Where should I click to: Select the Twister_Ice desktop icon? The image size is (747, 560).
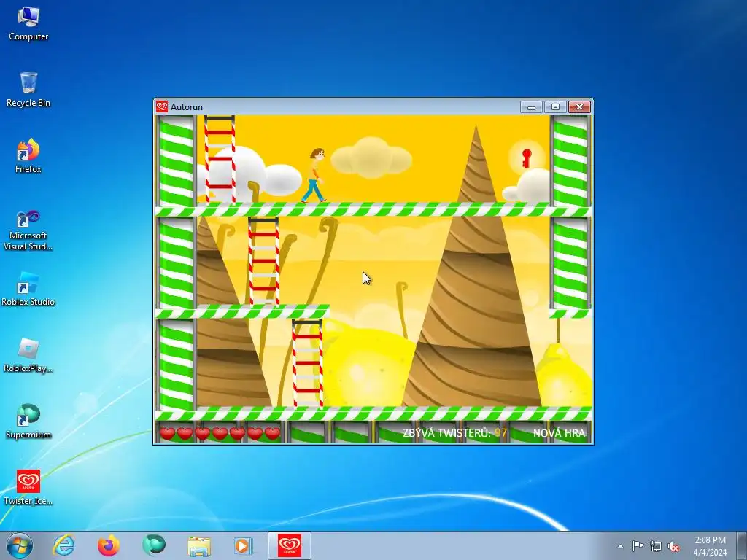[x=28, y=488]
